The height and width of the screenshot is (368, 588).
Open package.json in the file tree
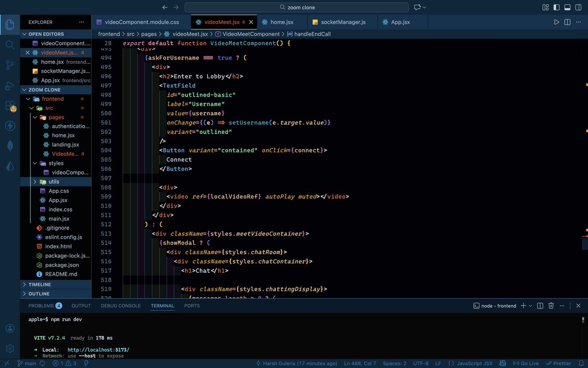55,265
